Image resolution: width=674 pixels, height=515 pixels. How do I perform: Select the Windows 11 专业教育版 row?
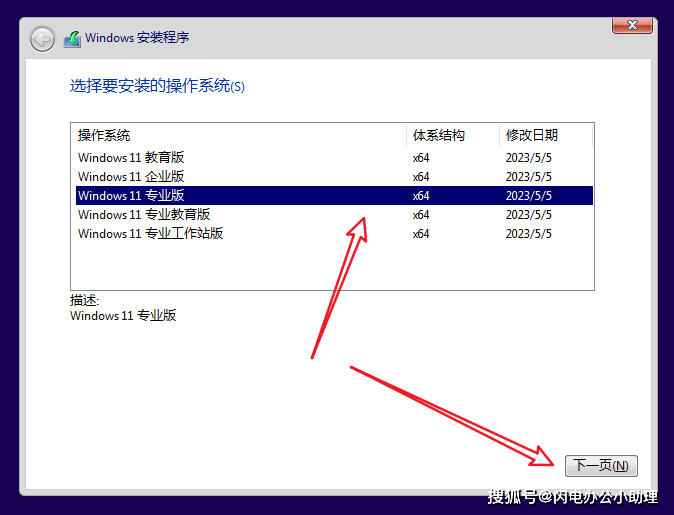[334, 215]
